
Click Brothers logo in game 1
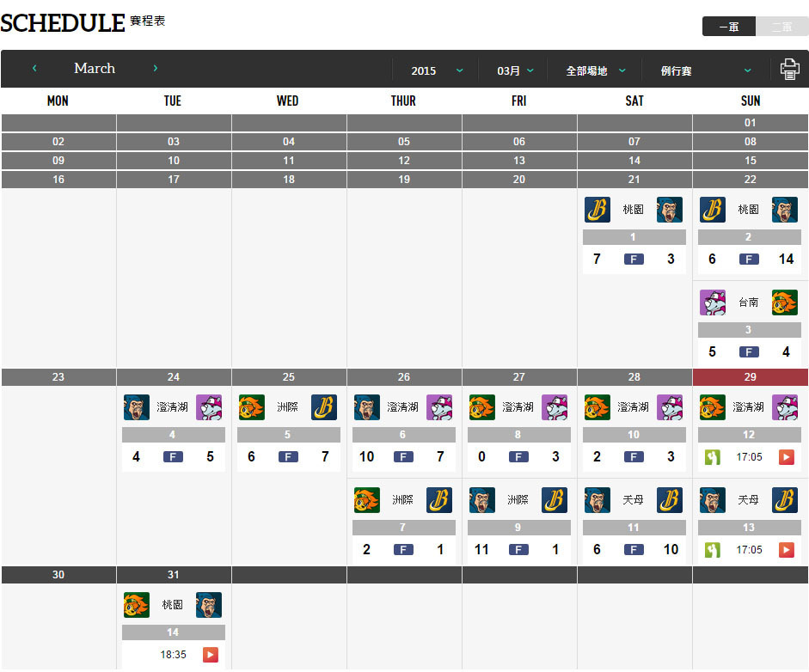coord(598,210)
